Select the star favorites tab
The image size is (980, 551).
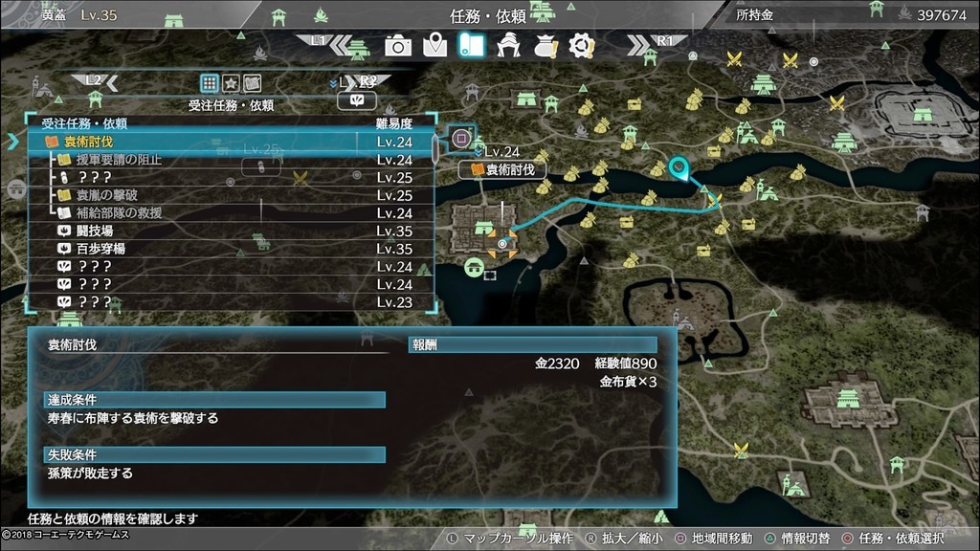[231, 82]
